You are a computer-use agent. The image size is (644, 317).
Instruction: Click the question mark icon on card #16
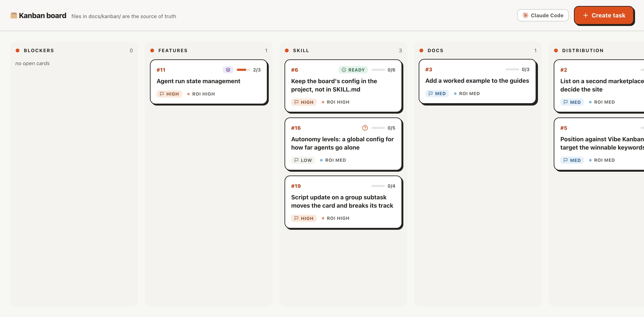click(x=365, y=128)
